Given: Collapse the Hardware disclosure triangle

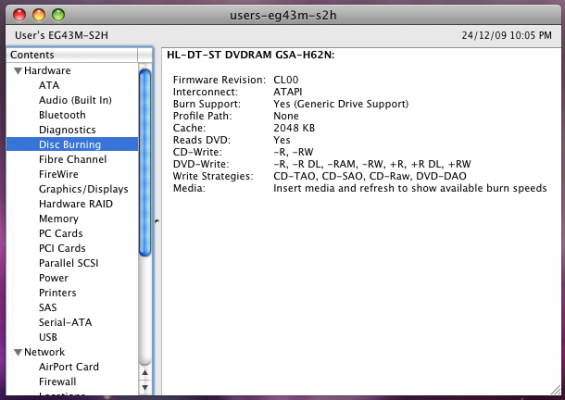Looking at the screenshot, I should click(18, 71).
